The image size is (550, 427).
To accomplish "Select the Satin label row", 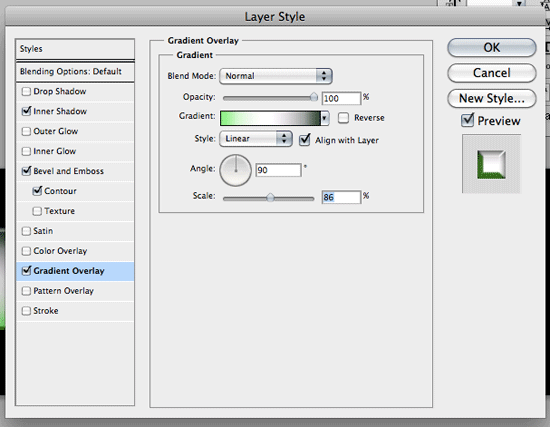I will (43, 231).
